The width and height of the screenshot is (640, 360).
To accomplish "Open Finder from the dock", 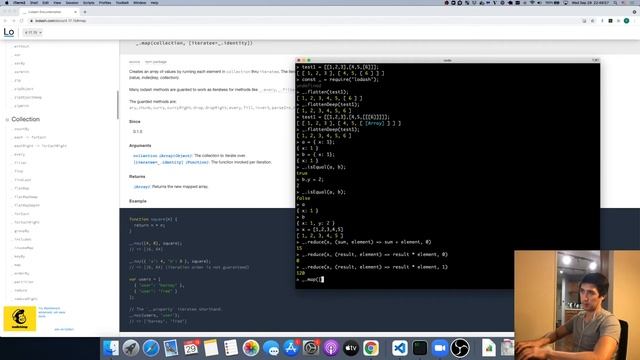I will [x=111, y=348].
